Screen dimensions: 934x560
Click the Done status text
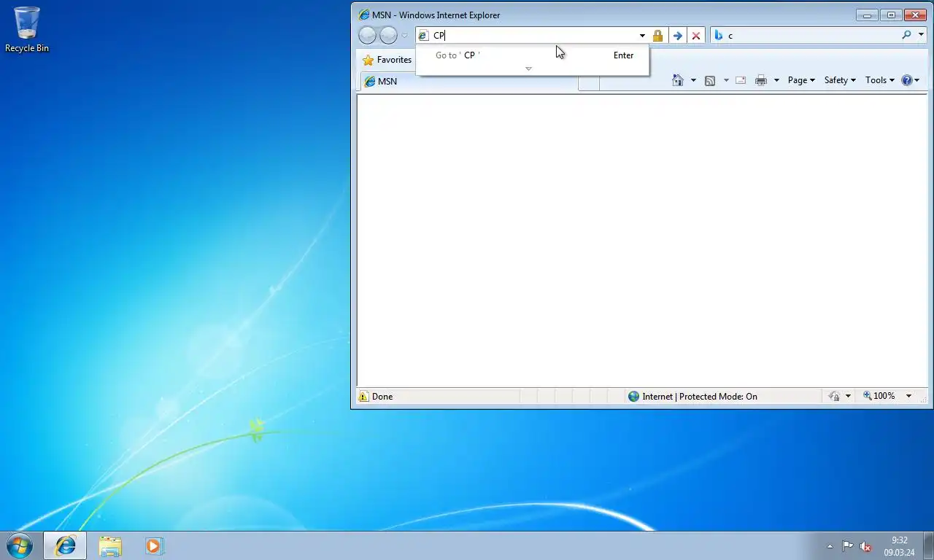(x=382, y=397)
